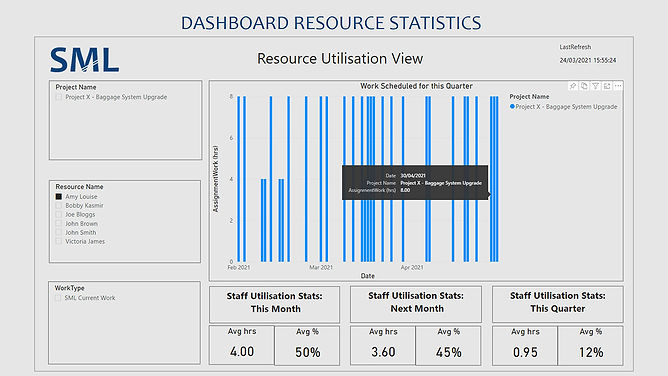Viewport: 668px width, 376px height.
Task: Check Bobby Kasmir resource
Action: [x=59, y=205]
